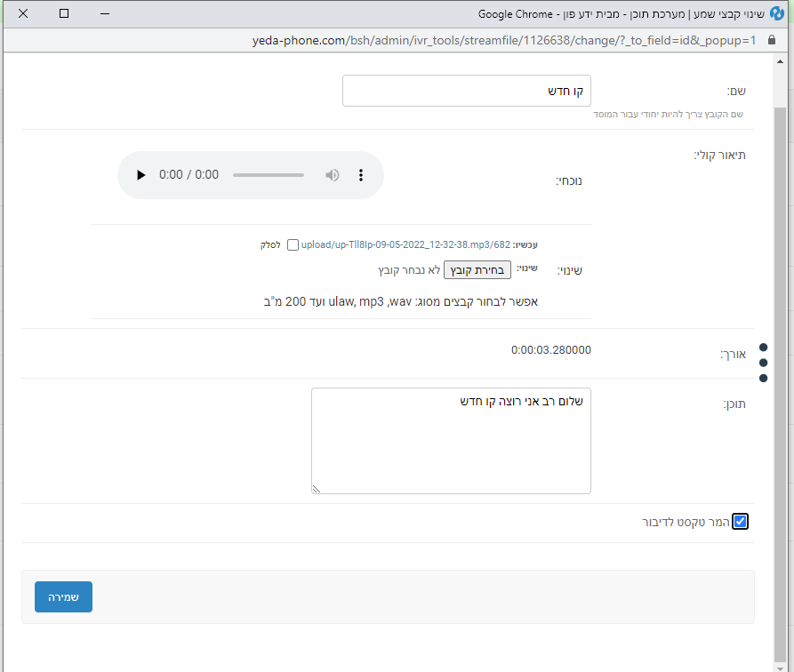The width and height of the screenshot is (794, 672).
Task: Click the duration value 0:00:03.280000
Action: 551,350
